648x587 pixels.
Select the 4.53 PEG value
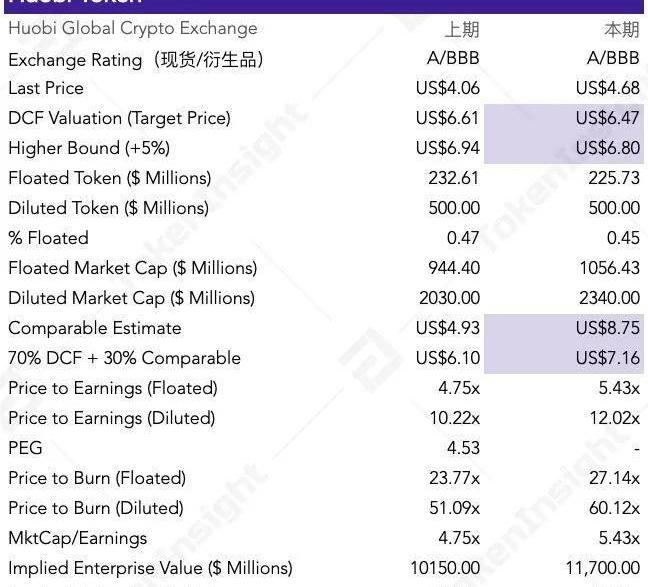pos(463,448)
